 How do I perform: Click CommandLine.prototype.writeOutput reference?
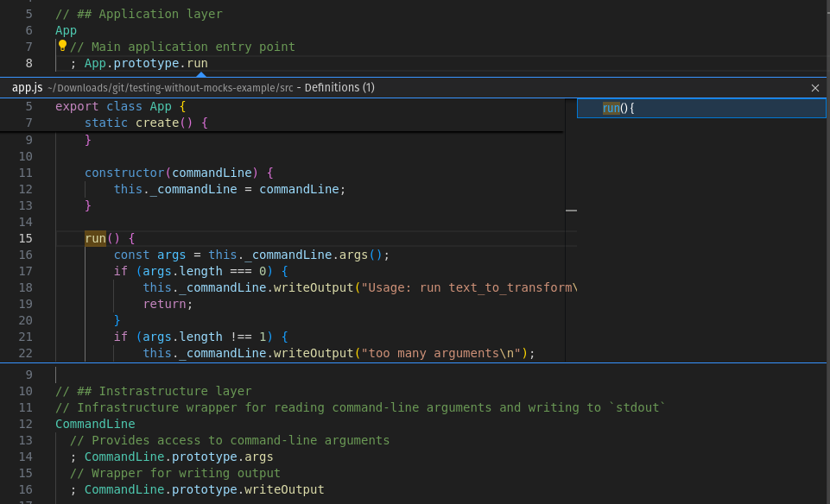pyautogui.click(x=202, y=489)
